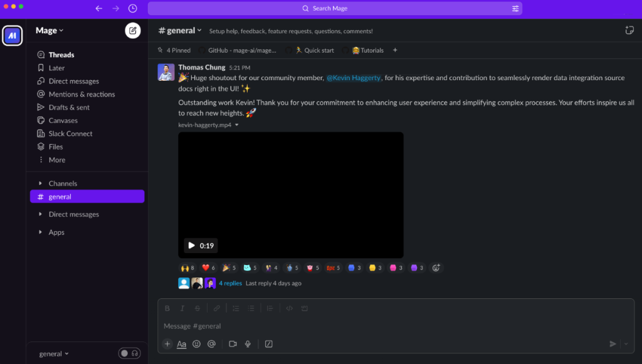The image size is (642, 364).
Task: Toggle the party popper reaction with 5
Action: 229,268
